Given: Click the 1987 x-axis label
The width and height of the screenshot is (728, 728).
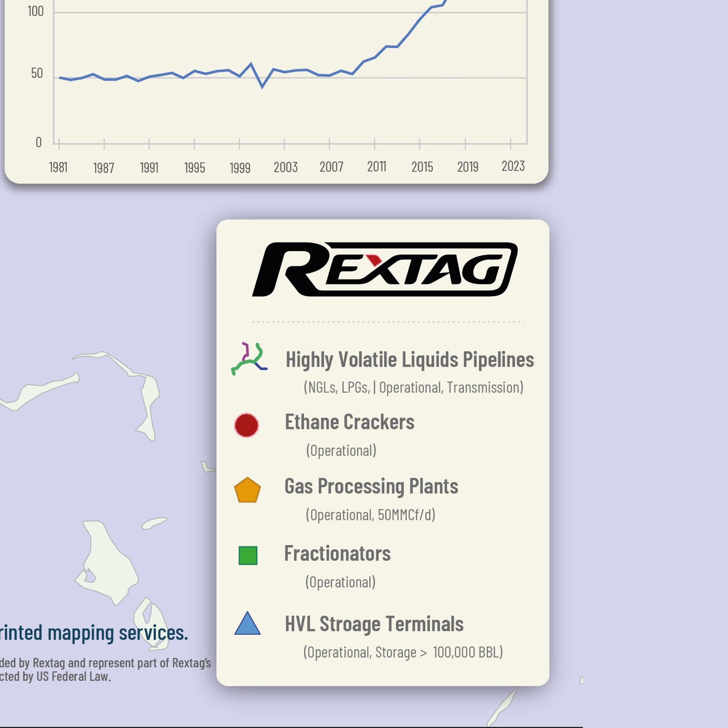Looking at the screenshot, I should click(x=104, y=168).
